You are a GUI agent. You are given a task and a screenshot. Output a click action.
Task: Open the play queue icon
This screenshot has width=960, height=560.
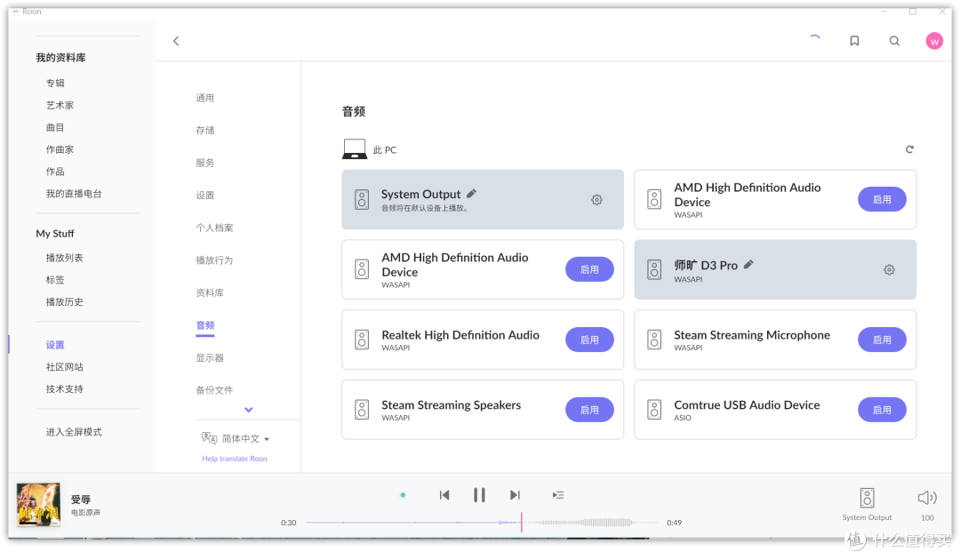pos(557,495)
